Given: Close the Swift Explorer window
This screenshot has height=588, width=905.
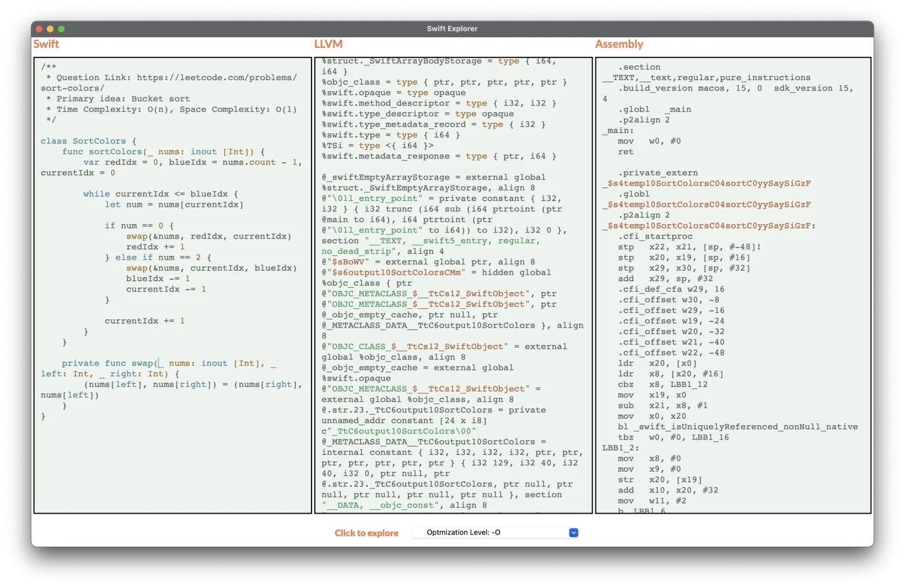Looking at the screenshot, I should point(39,29).
